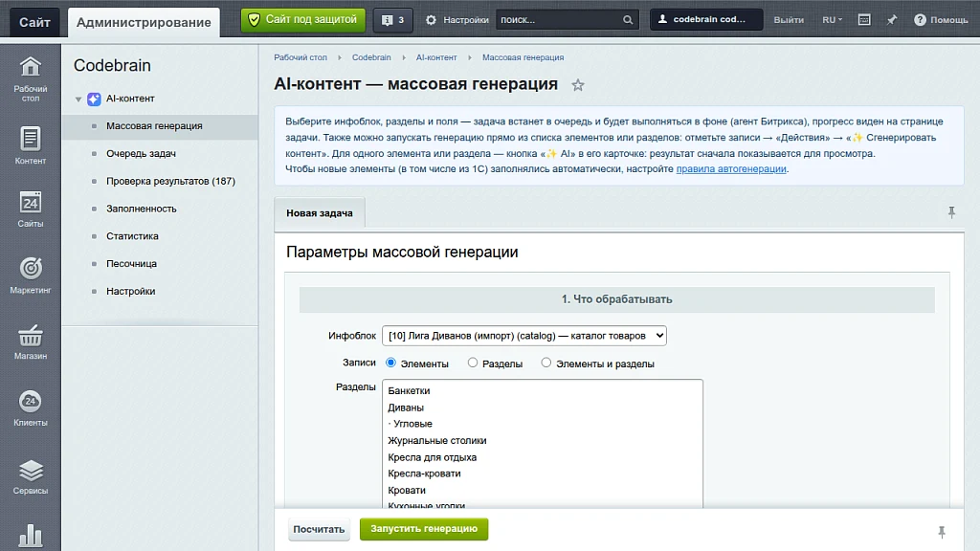Open Песочница in the tree
This screenshot has width=980, height=551.
click(x=131, y=264)
